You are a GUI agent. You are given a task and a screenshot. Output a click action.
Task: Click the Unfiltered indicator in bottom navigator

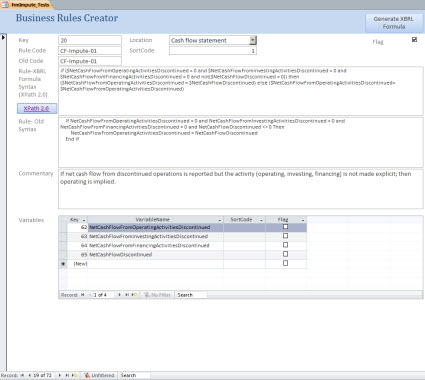(x=99, y=375)
